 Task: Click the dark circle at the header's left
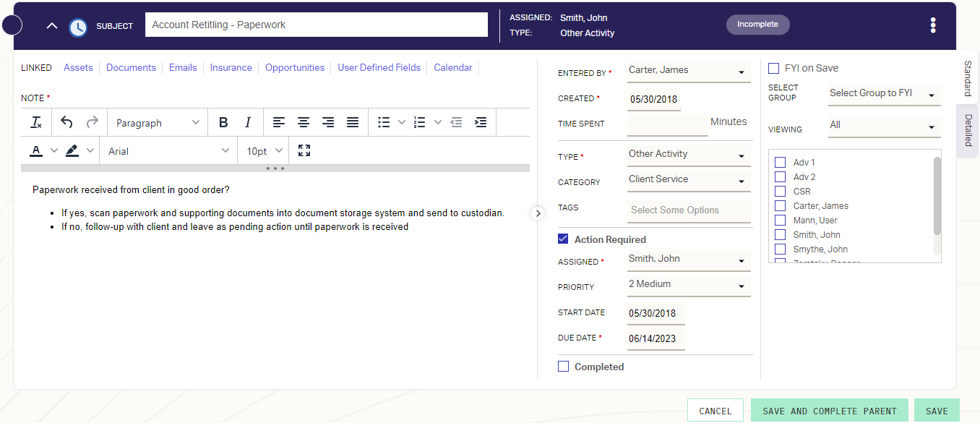click(12, 25)
